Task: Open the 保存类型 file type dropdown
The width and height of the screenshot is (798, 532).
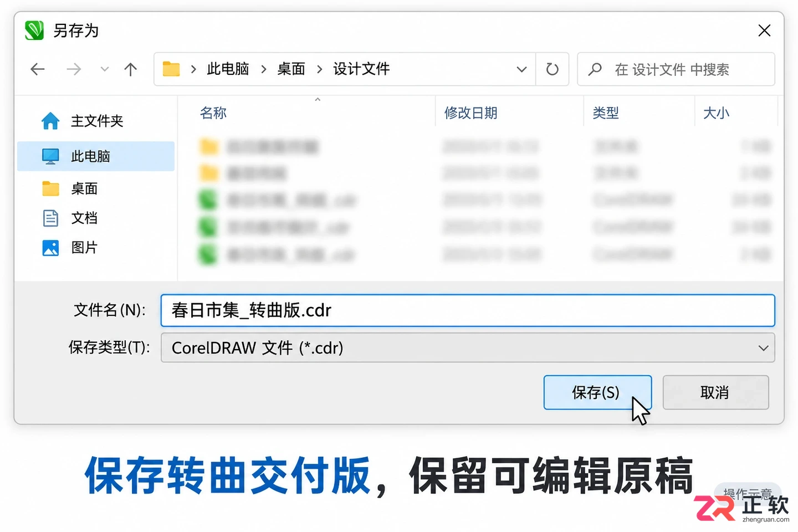Action: (468, 348)
